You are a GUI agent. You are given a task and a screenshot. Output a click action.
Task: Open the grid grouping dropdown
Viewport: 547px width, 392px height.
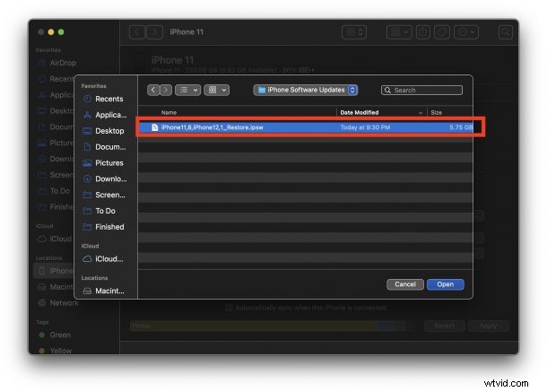[218, 90]
